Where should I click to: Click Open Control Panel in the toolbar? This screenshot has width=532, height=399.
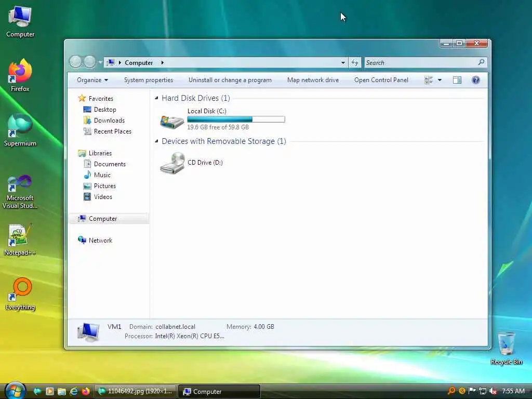[x=381, y=80]
